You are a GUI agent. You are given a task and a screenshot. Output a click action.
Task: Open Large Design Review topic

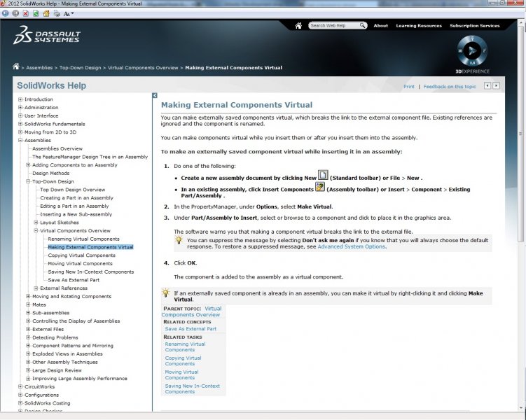[x=57, y=370]
